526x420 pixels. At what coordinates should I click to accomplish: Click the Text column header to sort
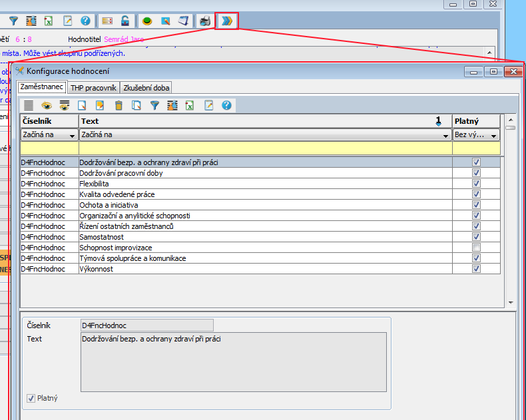coord(253,121)
